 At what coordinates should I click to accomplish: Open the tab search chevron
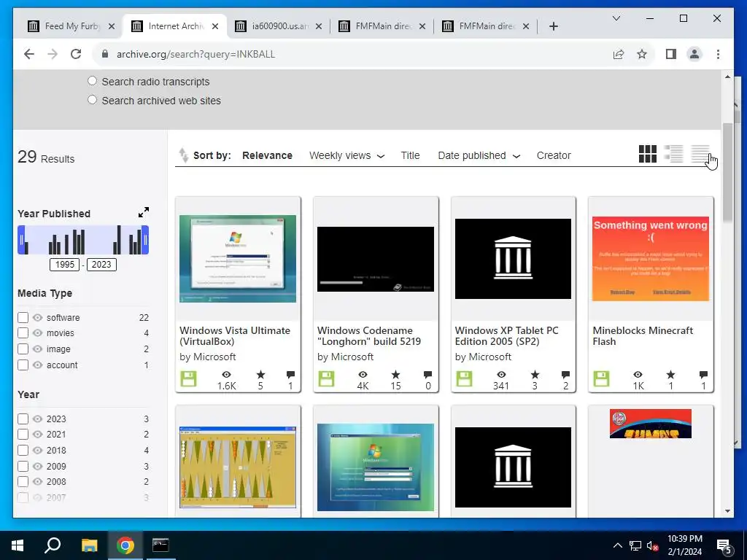[616, 18]
